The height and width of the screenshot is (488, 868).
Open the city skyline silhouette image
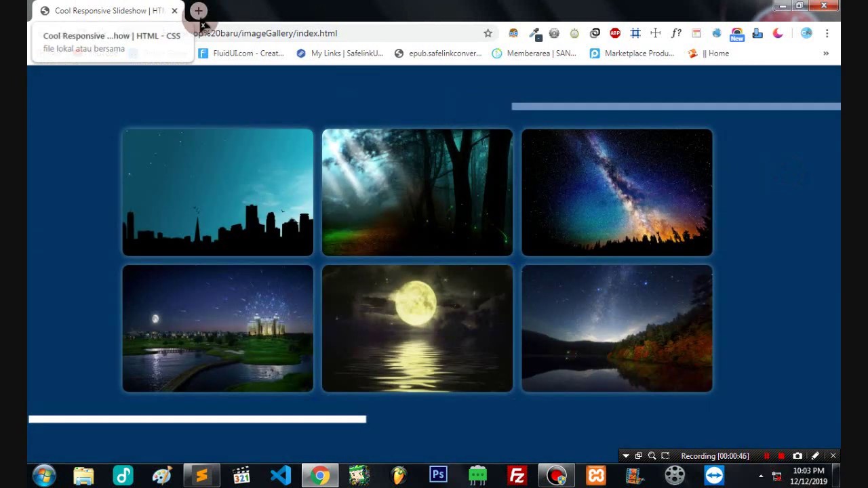click(218, 192)
